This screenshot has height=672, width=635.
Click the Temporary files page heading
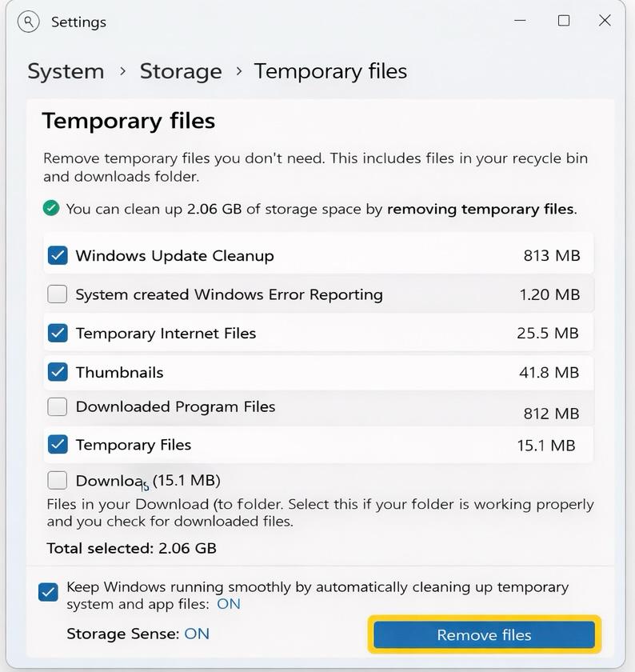click(x=128, y=121)
